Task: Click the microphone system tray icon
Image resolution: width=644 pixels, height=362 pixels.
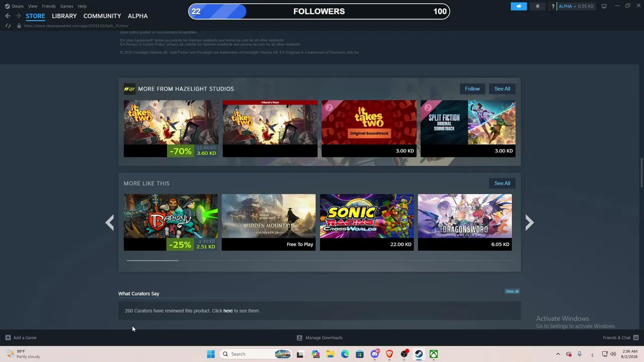Action: pyautogui.click(x=580, y=354)
